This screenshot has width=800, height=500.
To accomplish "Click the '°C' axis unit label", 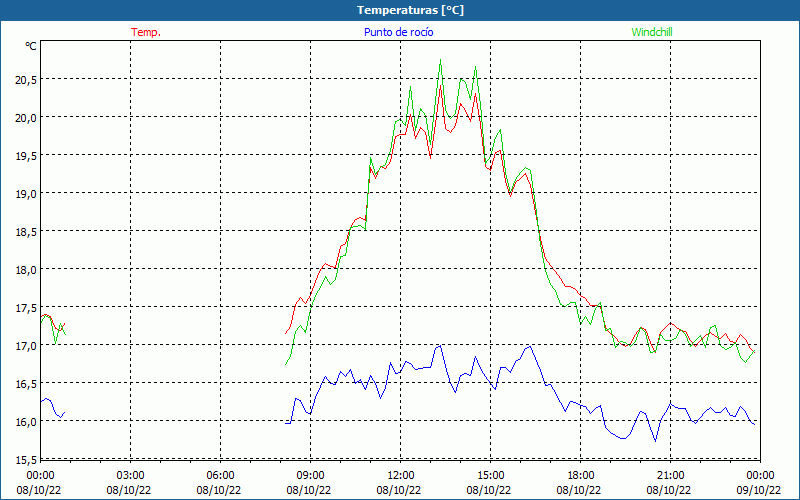I will point(31,46).
